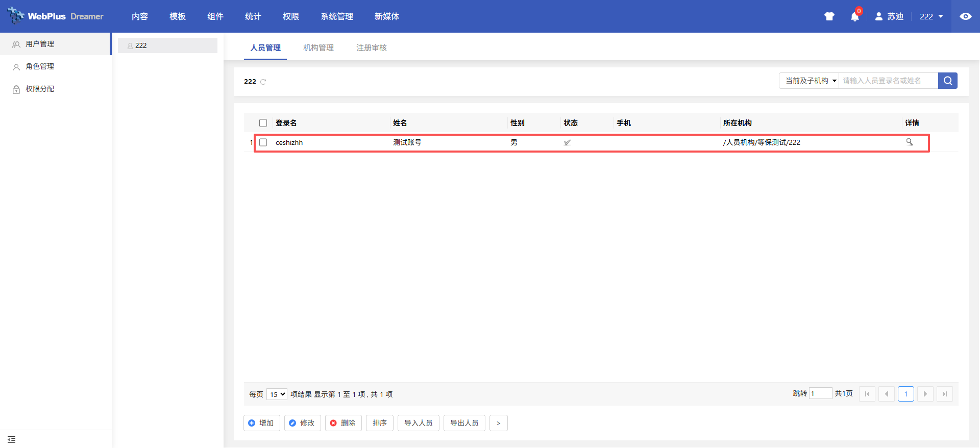Open the 当前及子机构 scope dropdown
The height and width of the screenshot is (448, 980).
[809, 81]
